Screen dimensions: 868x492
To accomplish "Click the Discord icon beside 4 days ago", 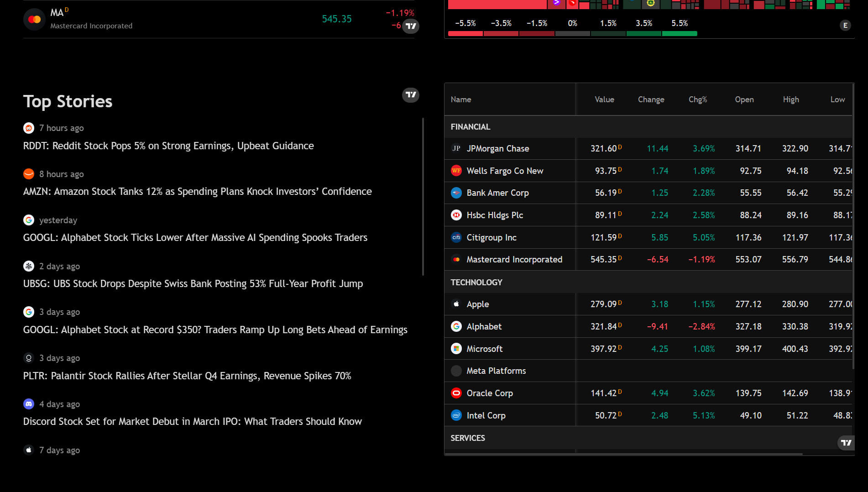I will [29, 404].
